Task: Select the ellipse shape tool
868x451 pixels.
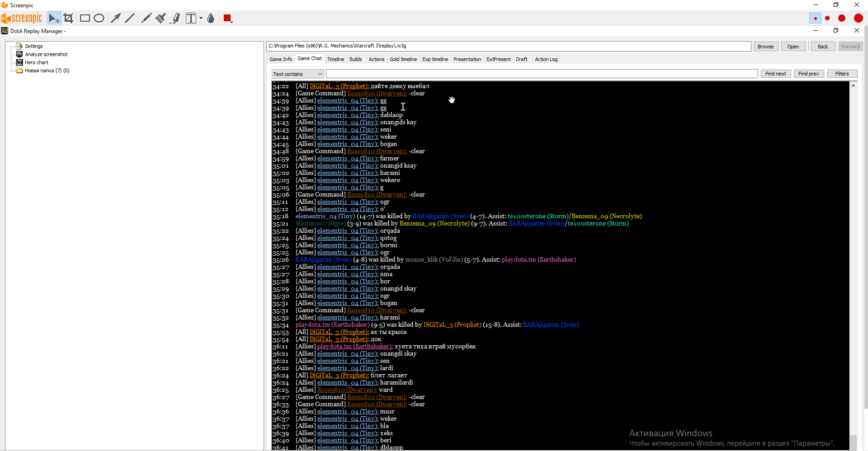Action: click(x=99, y=18)
